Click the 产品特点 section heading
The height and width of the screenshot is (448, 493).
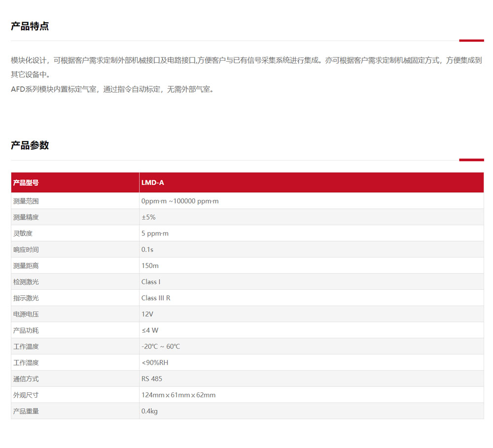pyautogui.click(x=30, y=27)
